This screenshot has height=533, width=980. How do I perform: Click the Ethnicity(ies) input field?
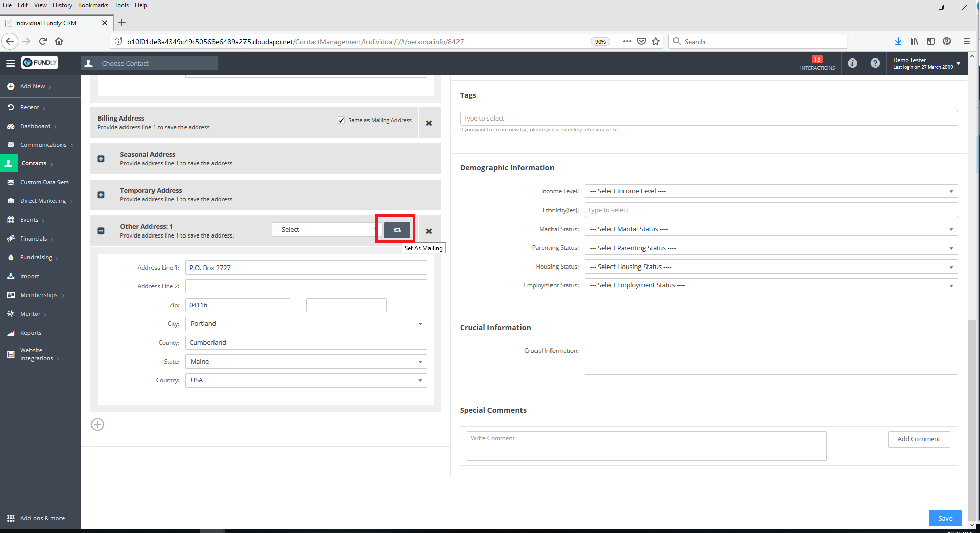771,210
